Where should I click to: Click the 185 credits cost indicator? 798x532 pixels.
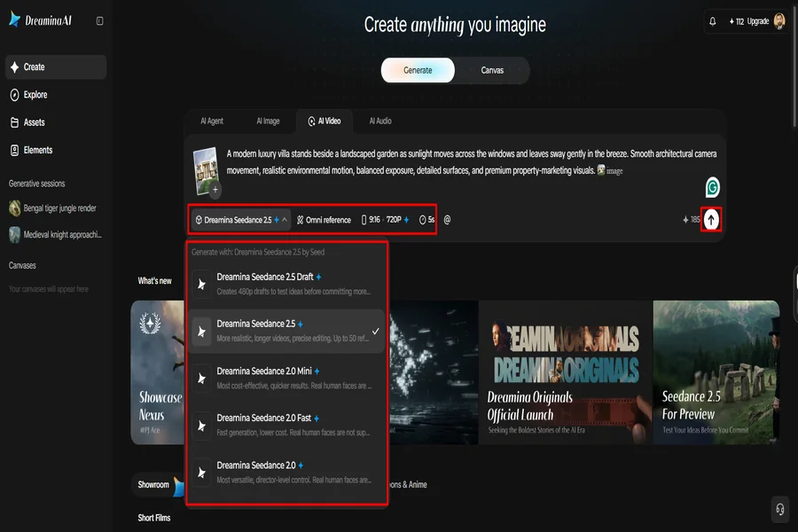click(x=691, y=220)
